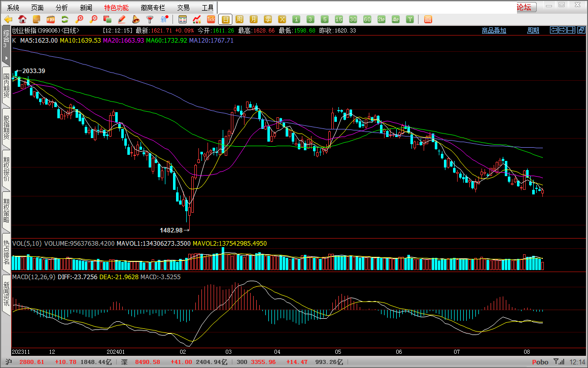Select the red pencil drawing tool
Screen dimensions: 588x368
pyautogui.click(x=121, y=19)
